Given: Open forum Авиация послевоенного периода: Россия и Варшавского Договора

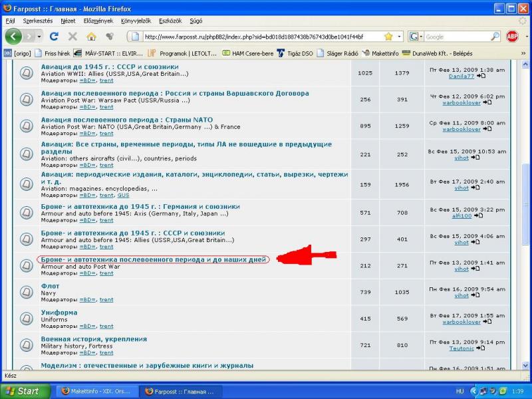Looking at the screenshot, I should 175,93.
